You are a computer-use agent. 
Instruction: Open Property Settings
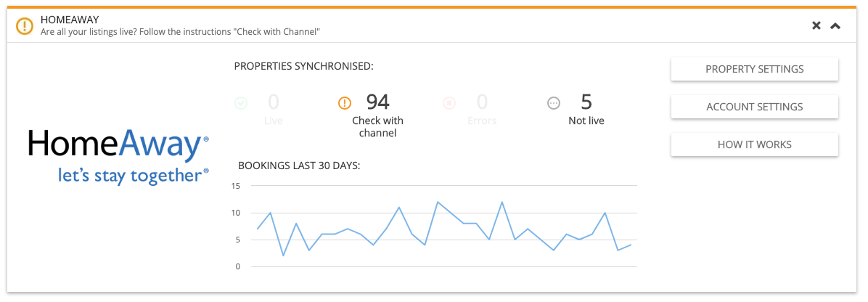[755, 69]
